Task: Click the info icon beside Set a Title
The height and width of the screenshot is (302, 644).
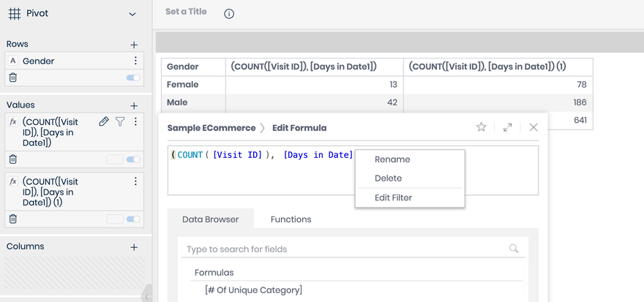Action: pyautogui.click(x=229, y=13)
